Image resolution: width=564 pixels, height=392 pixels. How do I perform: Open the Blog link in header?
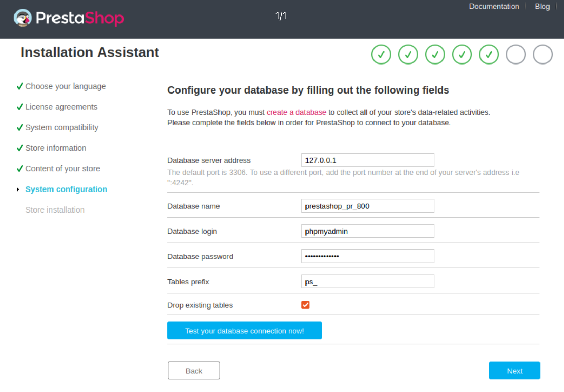542,7
